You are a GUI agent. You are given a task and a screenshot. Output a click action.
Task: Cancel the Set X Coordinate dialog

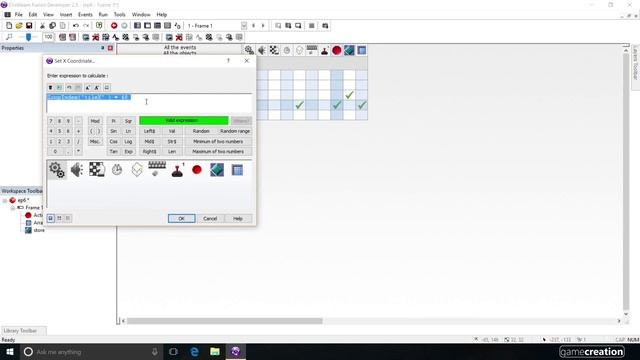click(210, 219)
